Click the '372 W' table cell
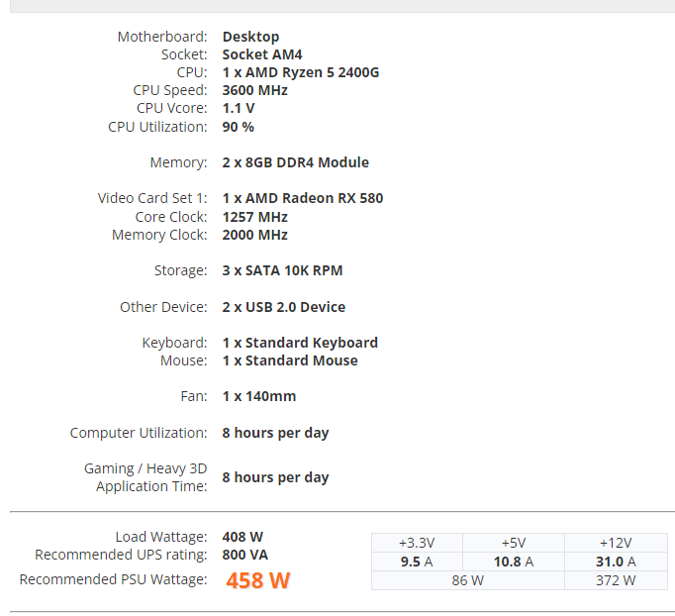 pyautogui.click(x=616, y=580)
